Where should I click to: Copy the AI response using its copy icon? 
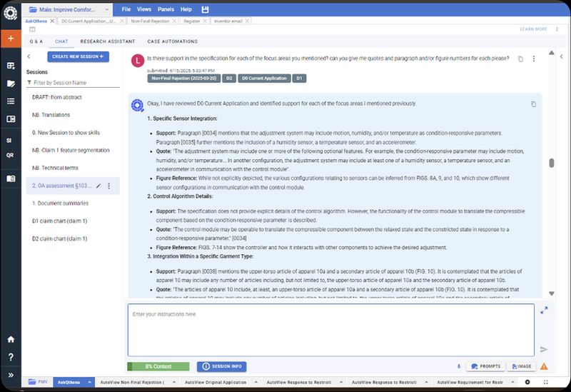pos(533,104)
